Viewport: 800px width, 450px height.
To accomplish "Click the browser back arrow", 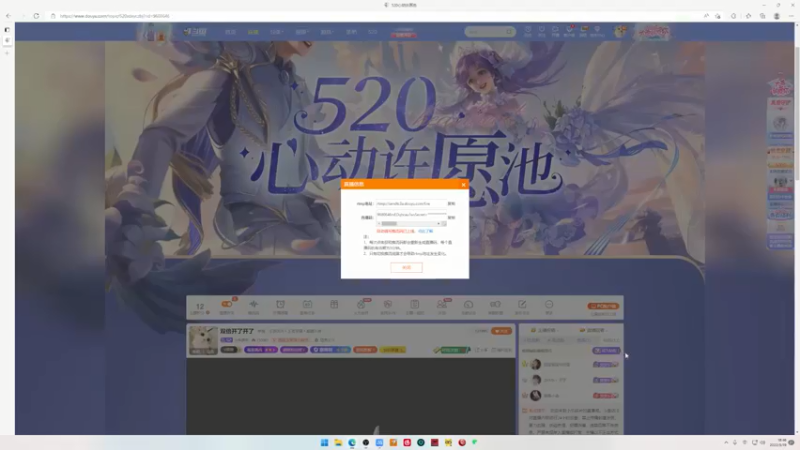I will pyautogui.click(x=9, y=16).
